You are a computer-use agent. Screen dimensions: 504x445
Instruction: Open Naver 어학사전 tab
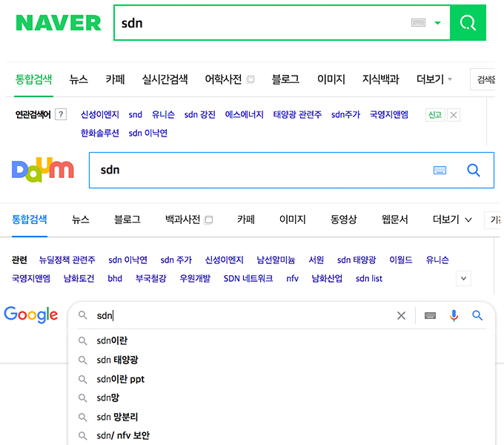pyautogui.click(x=223, y=79)
